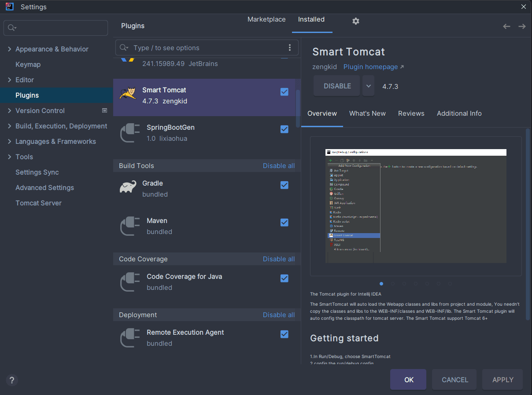Select the Gradle plugin name

tap(152, 183)
